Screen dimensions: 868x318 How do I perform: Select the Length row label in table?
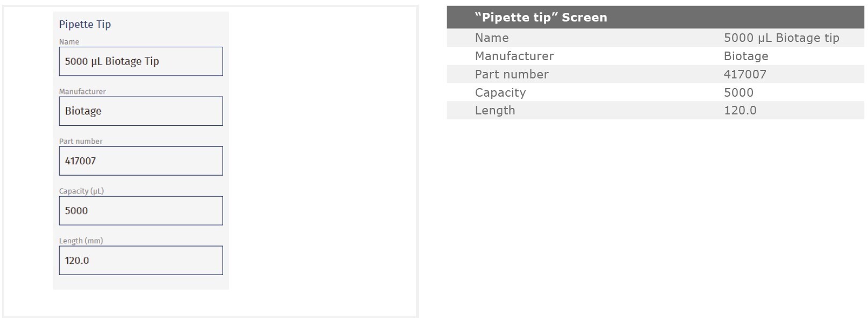tap(494, 110)
